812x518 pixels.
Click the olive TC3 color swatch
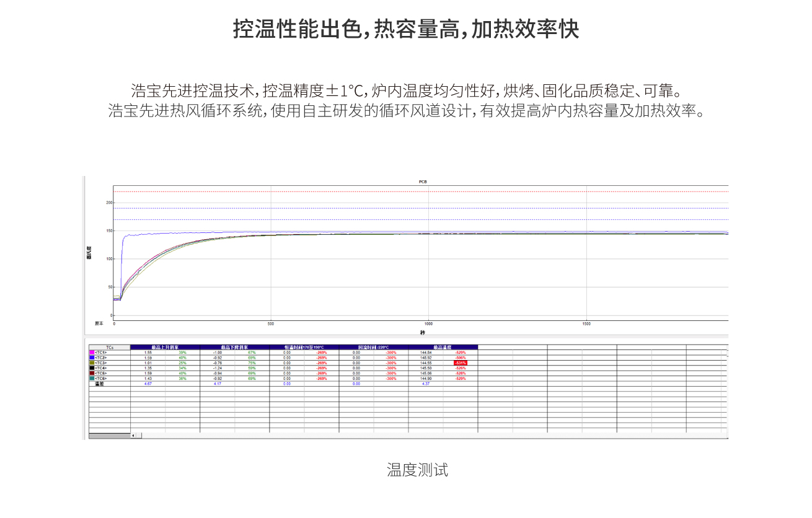(92, 363)
